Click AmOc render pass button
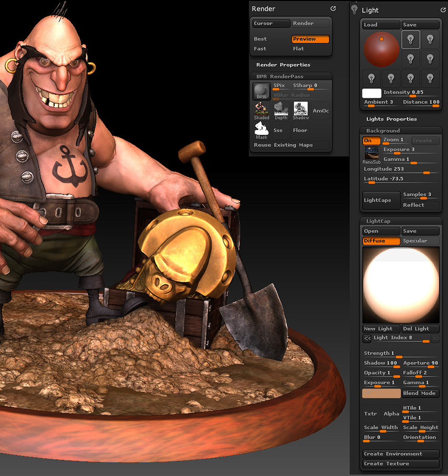The image size is (448, 476). 320,111
